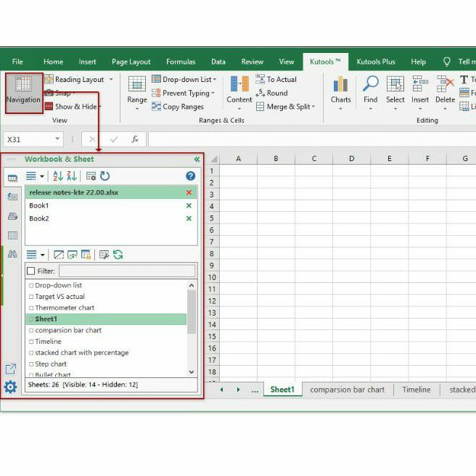Click into the sheet Filter text field
Viewport: 476px width, 476px height.
[126, 271]
